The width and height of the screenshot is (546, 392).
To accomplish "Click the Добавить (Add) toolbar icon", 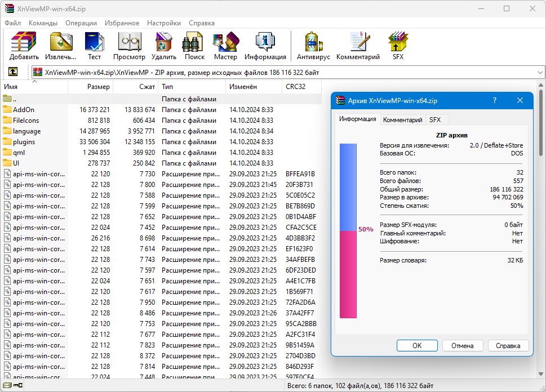I will 24,46.
